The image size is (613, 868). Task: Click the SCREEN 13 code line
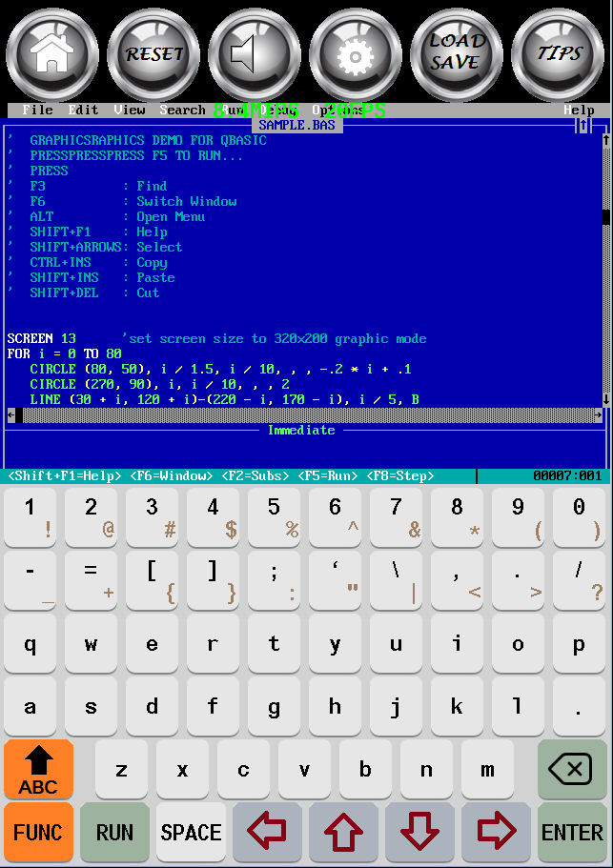click(217, 339)
